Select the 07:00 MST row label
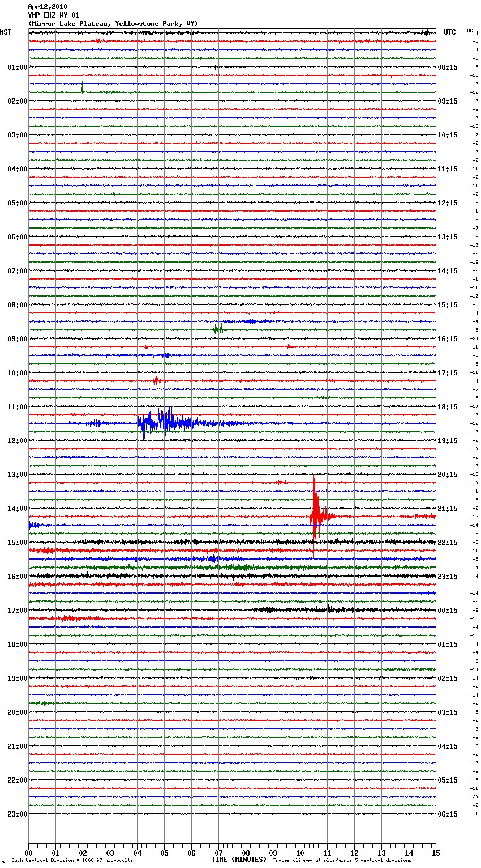 [x=18, y=271]
